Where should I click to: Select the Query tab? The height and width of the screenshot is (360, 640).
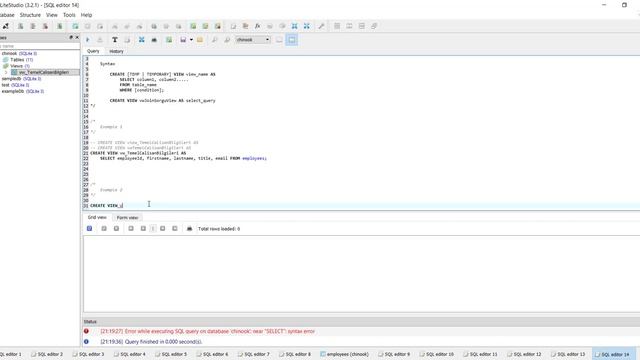(x=93, y=51)
